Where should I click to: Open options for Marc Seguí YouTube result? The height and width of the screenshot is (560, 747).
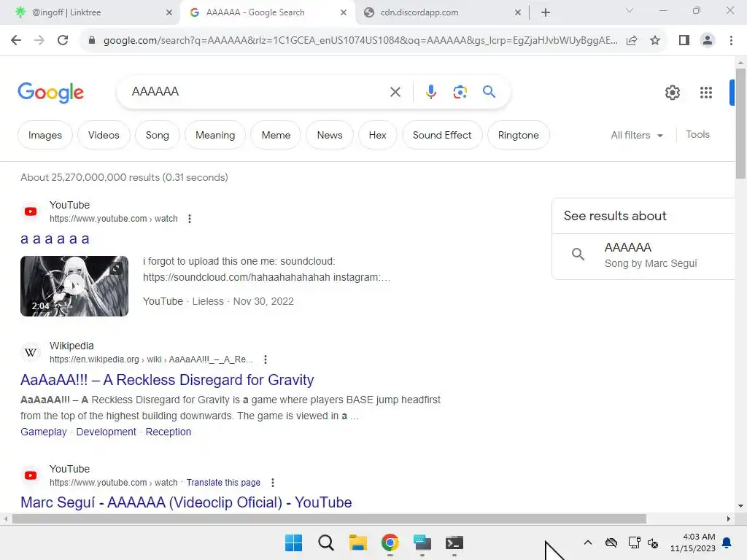[273, 483]
